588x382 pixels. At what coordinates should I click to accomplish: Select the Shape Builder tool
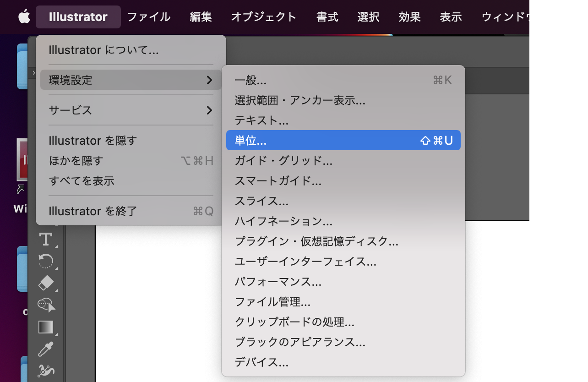click(x=46, y=305)
